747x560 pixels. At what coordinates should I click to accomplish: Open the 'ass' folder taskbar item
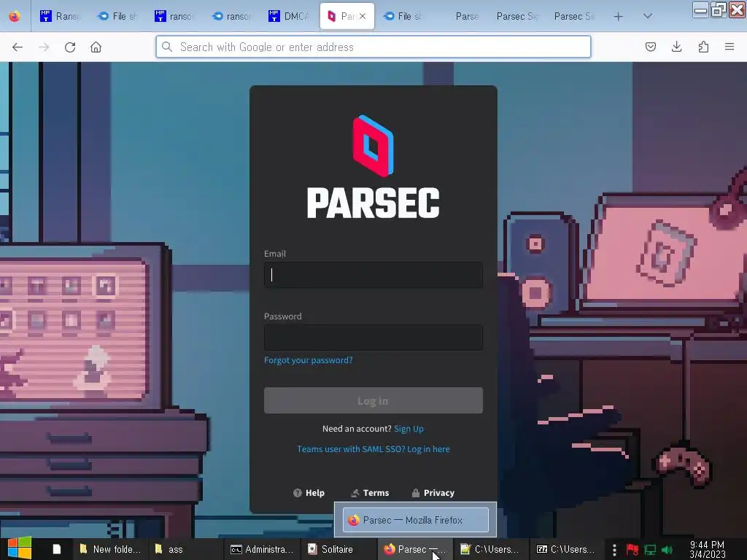tap(186, 549)
